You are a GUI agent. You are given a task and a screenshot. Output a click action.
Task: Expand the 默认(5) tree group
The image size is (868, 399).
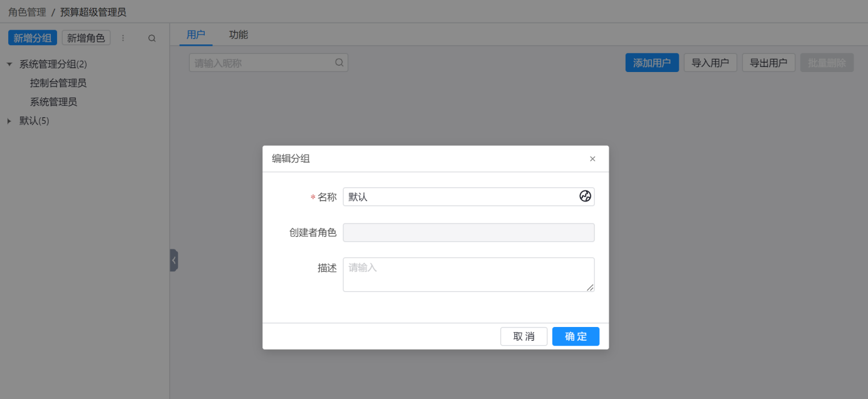[9, 121]
